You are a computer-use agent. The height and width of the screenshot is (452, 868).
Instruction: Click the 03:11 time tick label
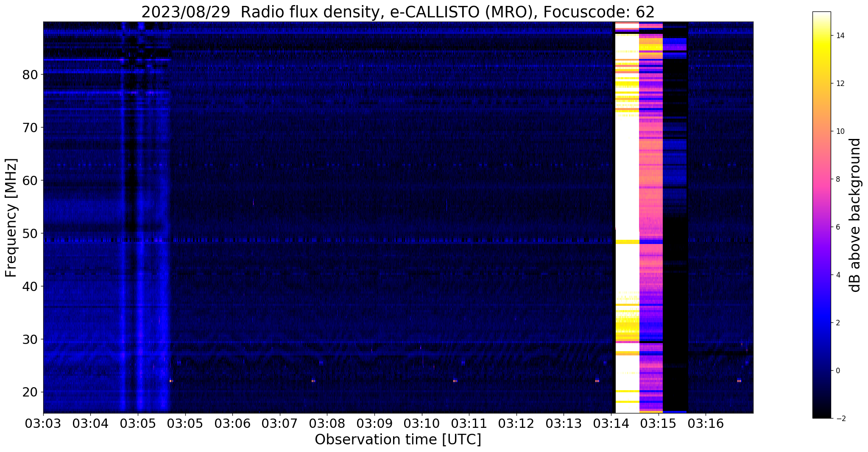pos(469,424)
